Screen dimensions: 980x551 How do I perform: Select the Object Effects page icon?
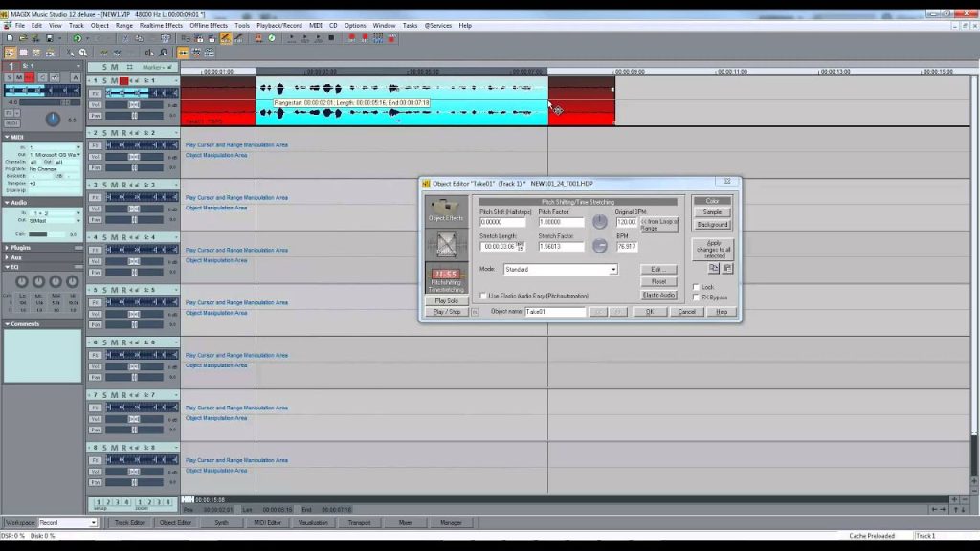click(446, 209)
